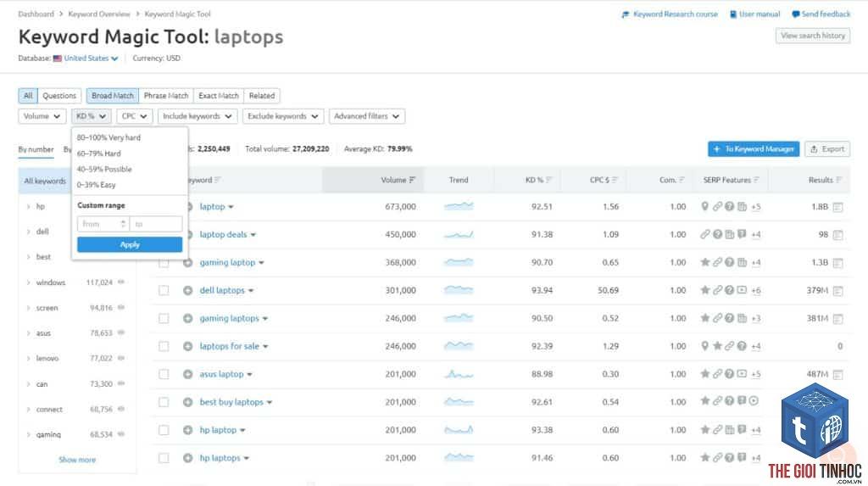
Task: Expand the 'asus' keyword group
Action: (x=28, y=333)
